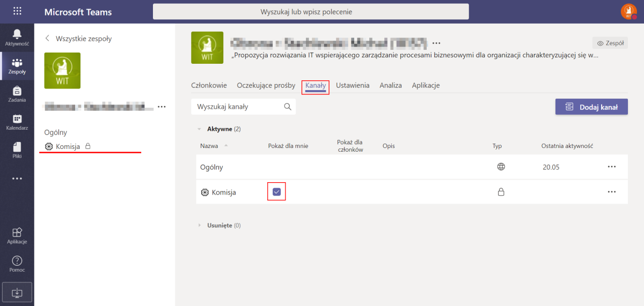
Task: Switch to the Aplikacje tab
Action: click(x=426, y=85)
